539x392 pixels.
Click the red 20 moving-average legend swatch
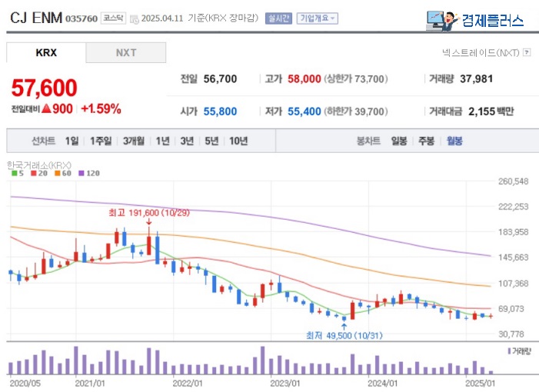tap(34, 173)
